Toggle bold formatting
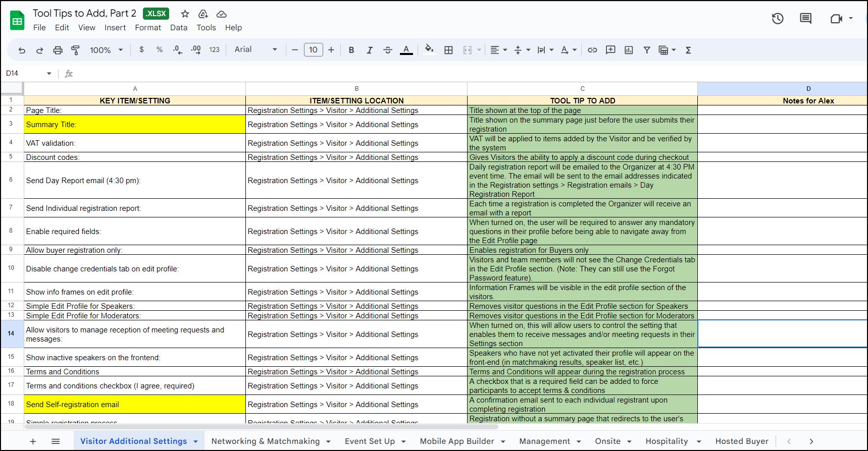This screenshot has height=451, width=868. point(351,50)
